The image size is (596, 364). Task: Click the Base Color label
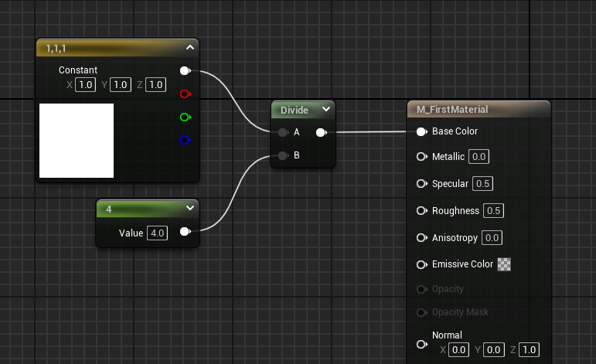coord(455,131)
